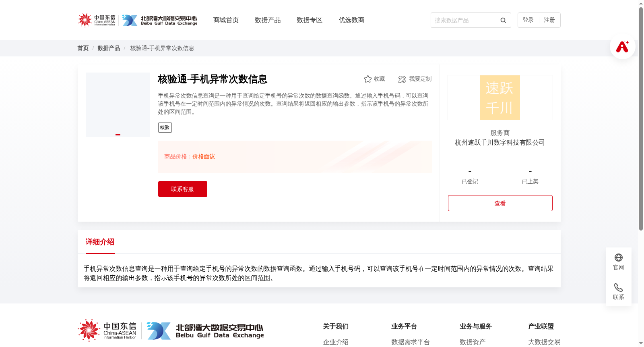Screen dimensions: 644x347
Task: Click 价格面议 price text
Action: (x=204, y=157)
